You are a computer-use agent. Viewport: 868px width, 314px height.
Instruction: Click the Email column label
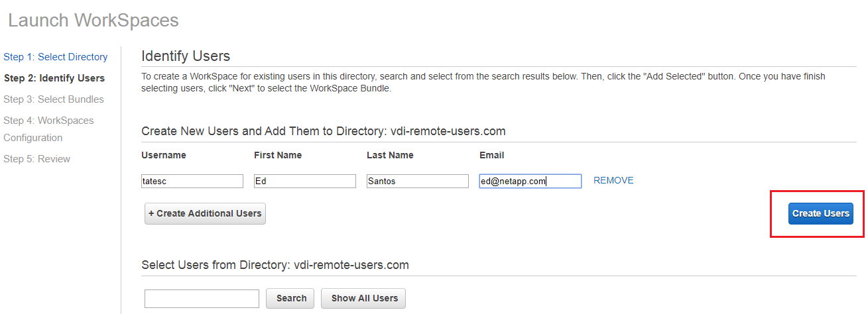click(x=491, y=155)
